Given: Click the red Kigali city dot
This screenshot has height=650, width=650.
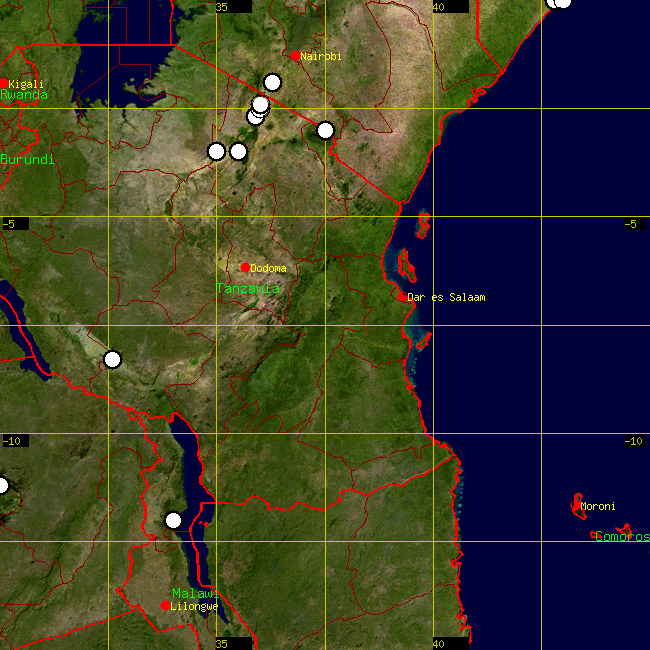Looking at the screenshot, I should 4,84.
